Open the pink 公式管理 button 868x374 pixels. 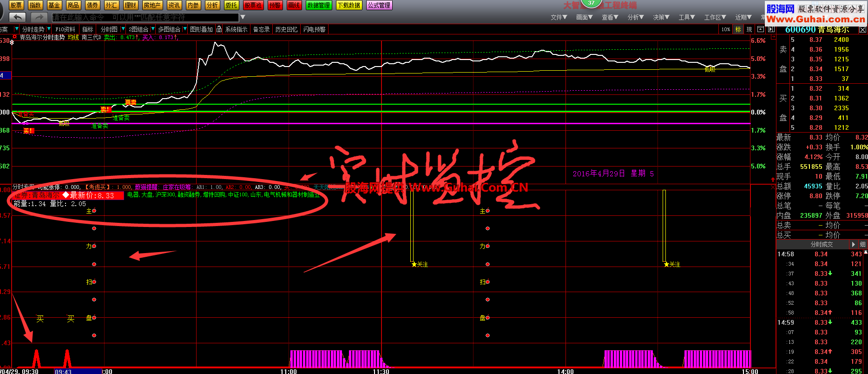pos(379,5)
